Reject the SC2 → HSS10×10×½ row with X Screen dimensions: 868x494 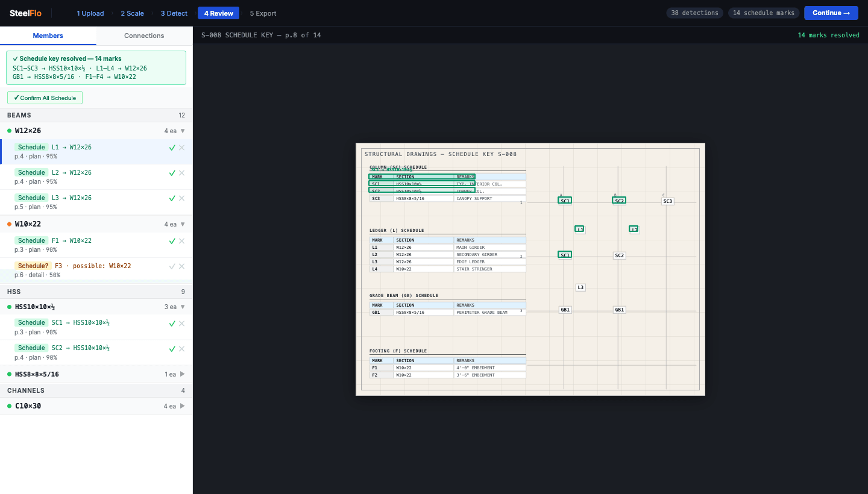coord(182,349)
